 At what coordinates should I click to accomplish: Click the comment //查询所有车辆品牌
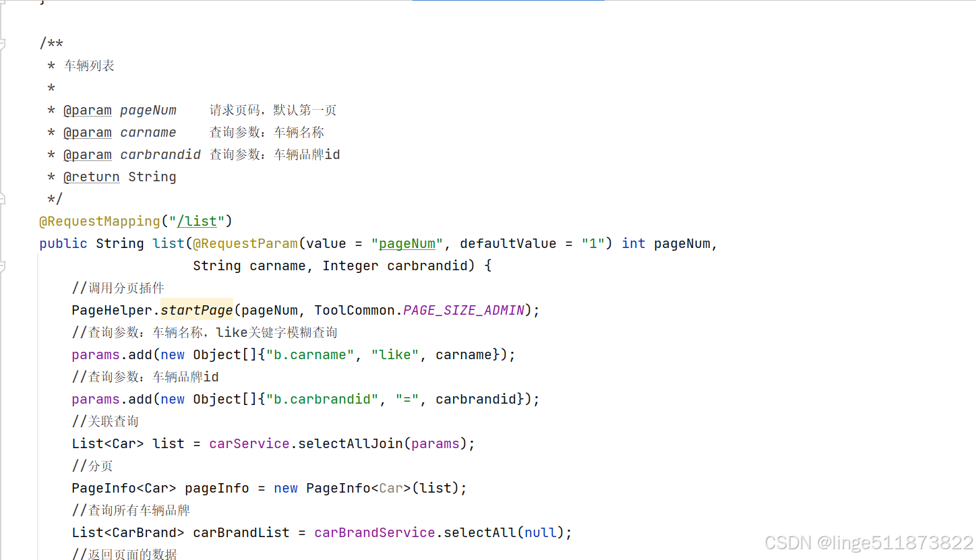tap(131, 510)
